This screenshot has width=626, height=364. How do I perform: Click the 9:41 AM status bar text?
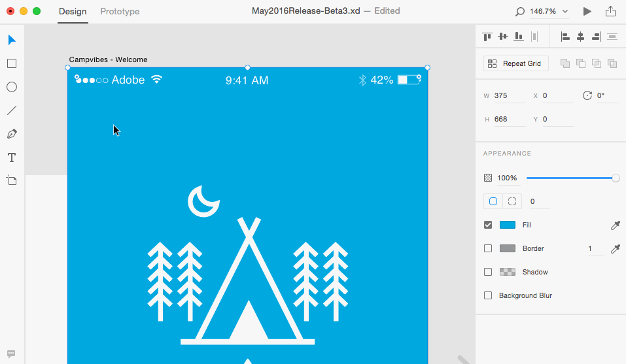click(247, 80)
